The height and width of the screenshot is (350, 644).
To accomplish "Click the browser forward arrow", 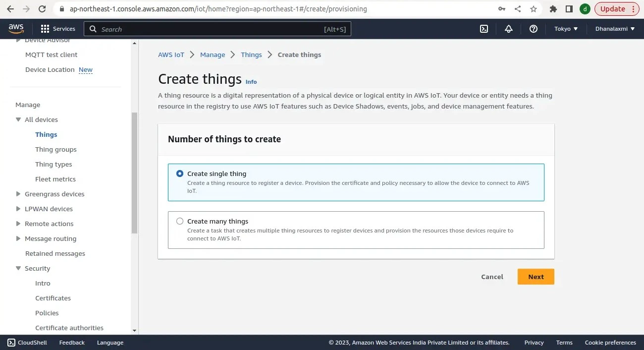I will pos(26,9).
